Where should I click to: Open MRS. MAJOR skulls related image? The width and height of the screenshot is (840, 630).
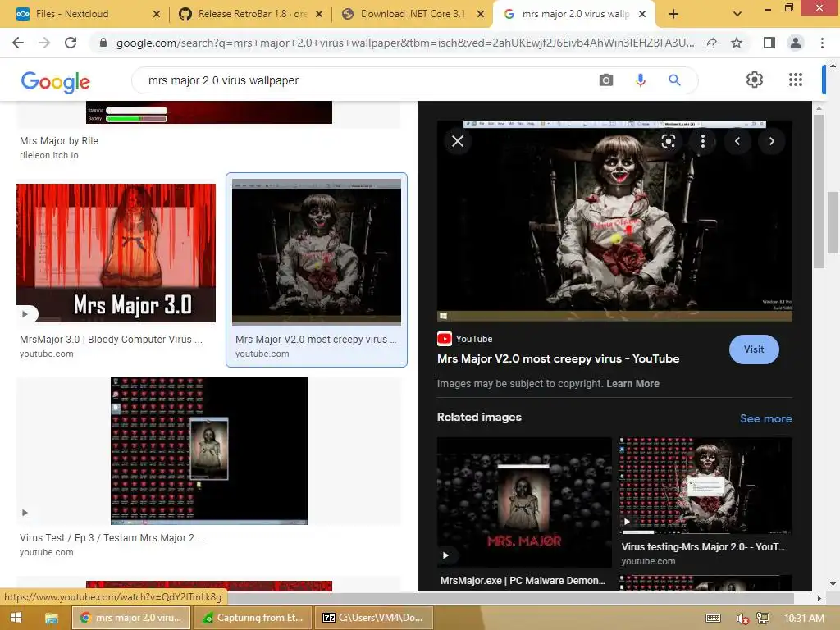tap(524, 503)
